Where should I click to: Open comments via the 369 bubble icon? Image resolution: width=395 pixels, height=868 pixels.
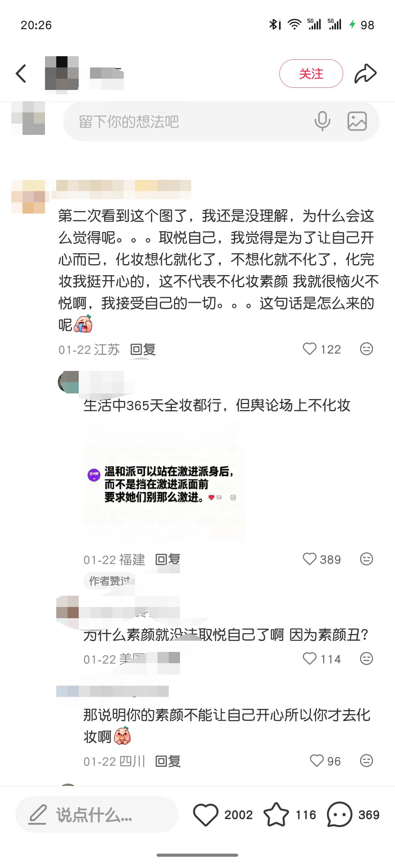[x=339, y=815]
